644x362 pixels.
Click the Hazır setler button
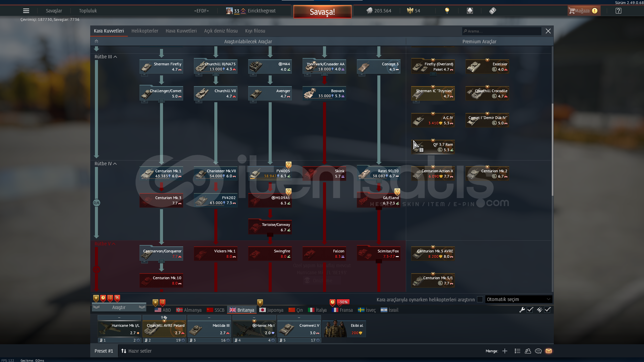tap(136, 351)
